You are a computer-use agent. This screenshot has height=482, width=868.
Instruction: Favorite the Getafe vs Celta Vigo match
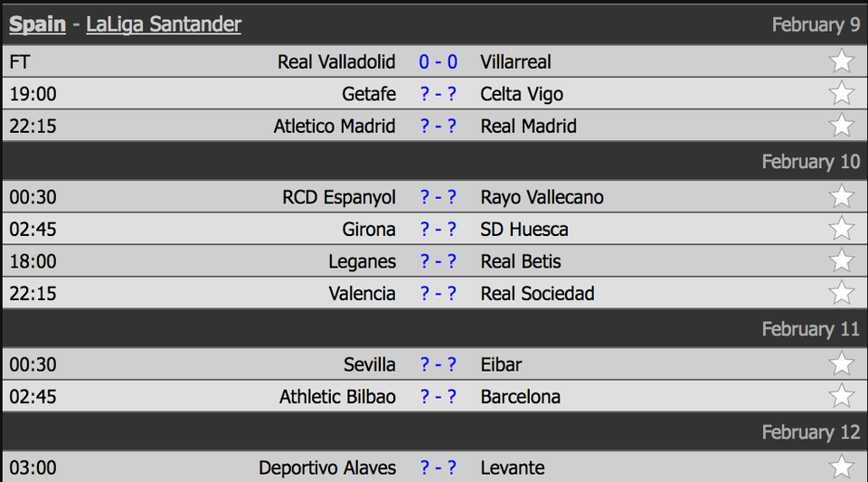click(x=842, y=93)
